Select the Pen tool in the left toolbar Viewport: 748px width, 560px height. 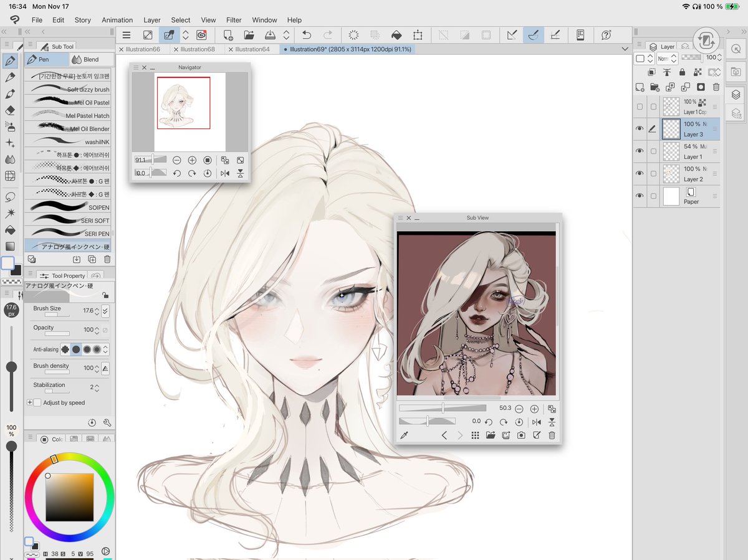pos(10,60)
